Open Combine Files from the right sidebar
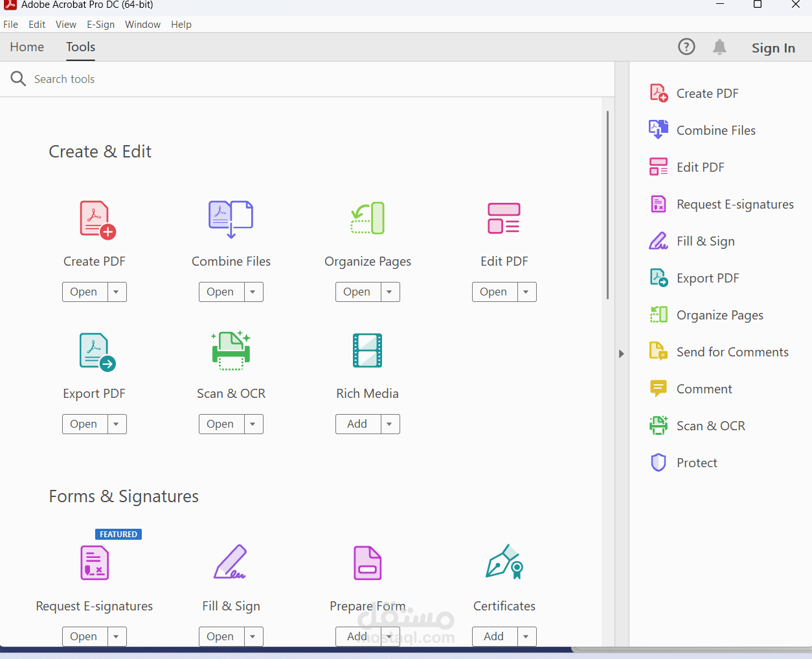 (702, 130)
